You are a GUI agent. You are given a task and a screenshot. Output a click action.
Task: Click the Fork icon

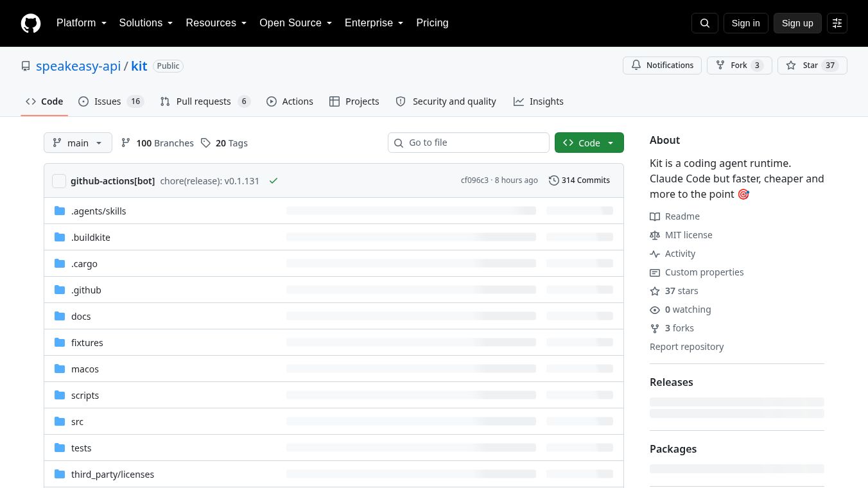(x=720, y=65)
